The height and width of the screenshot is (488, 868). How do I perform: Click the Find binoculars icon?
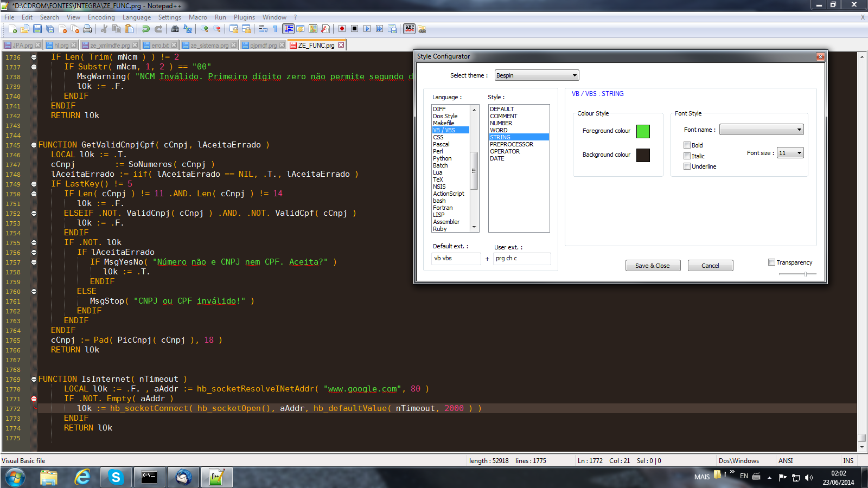[x=175, y=29]
